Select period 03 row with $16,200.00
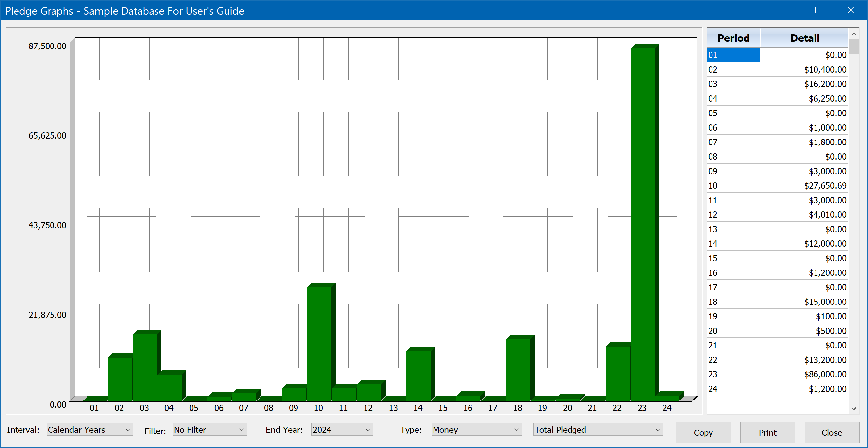This screenshot has width=868, height=448. point(777,84)
